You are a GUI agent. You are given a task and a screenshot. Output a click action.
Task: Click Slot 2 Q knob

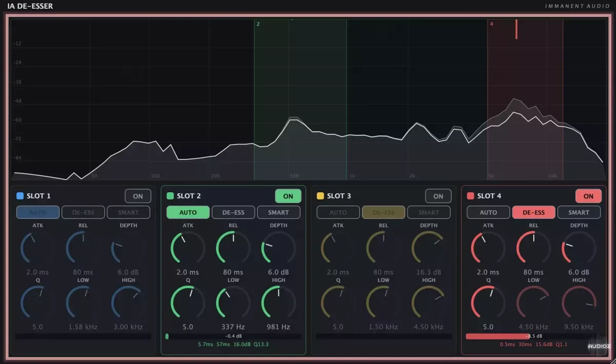tap(188, 303)
